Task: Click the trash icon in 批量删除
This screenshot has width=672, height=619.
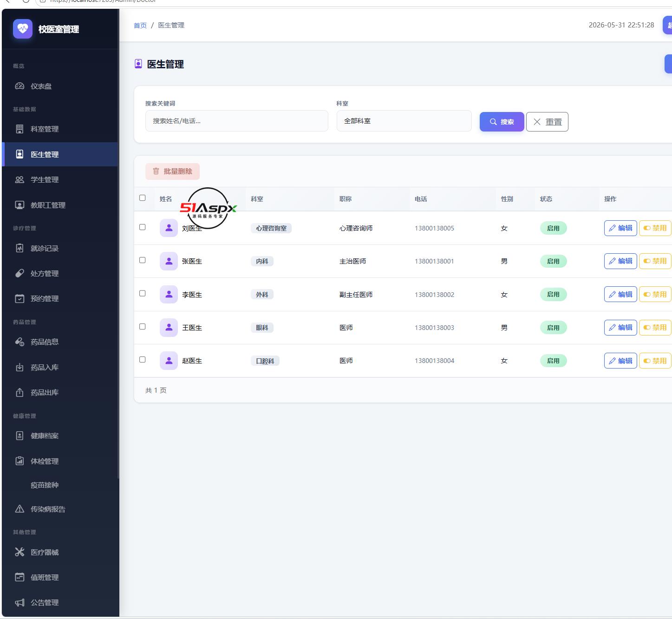Action: pos(156,171)
